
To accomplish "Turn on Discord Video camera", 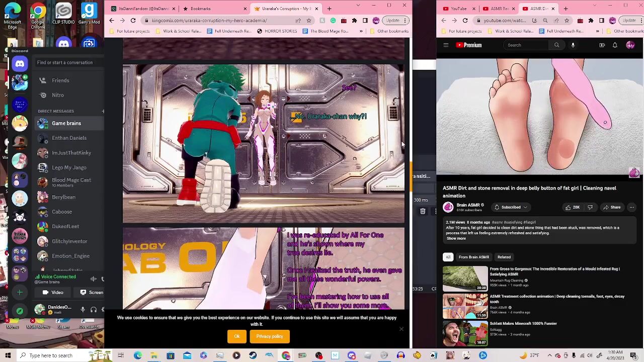I will click(x=53, y=292).
